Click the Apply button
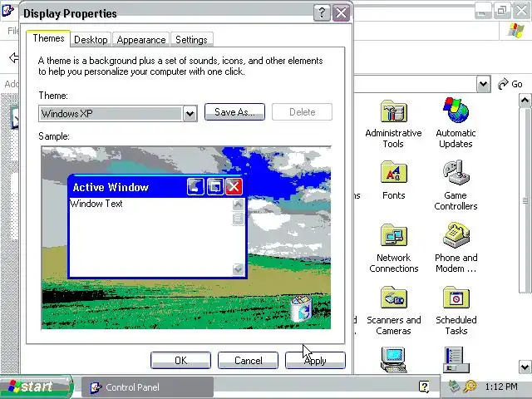Screen dimensions: 532x399 (x=315, y=360)
